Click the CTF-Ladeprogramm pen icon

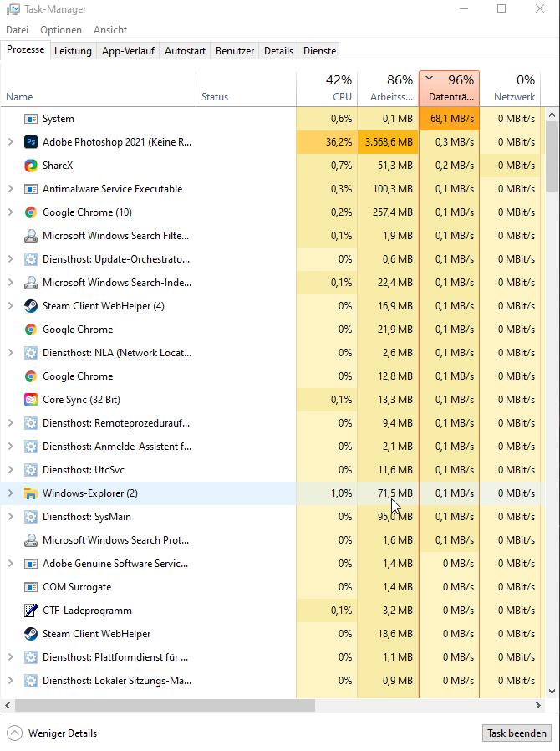coord(31,611)
